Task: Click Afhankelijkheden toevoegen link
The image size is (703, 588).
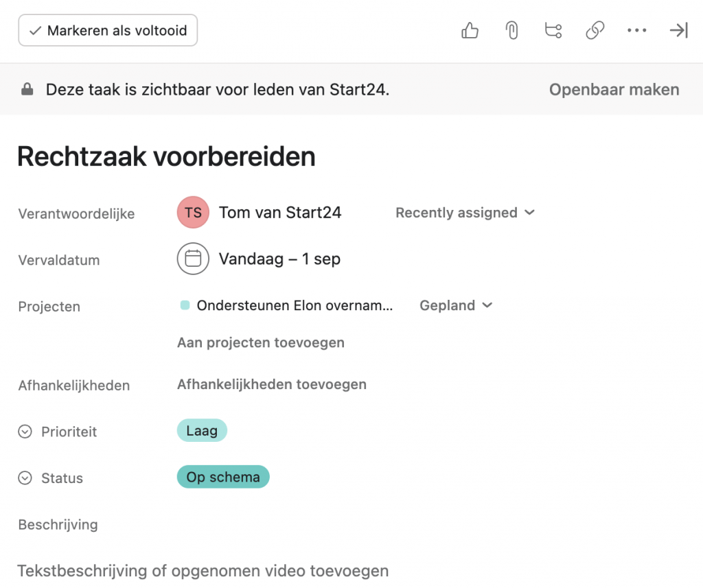Action: point(272,384)
